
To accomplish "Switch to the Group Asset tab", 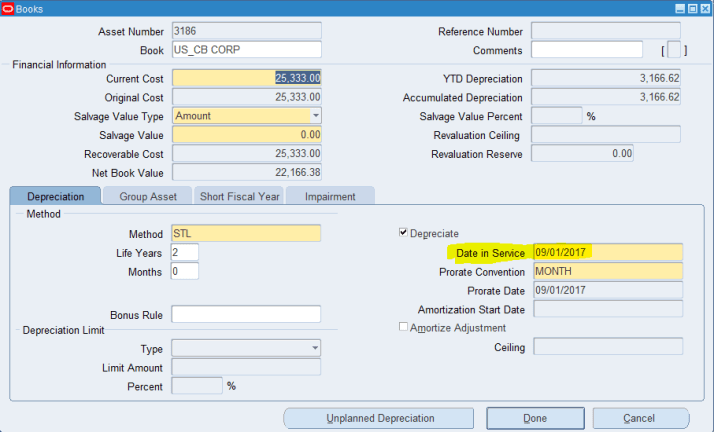I will tap(147, 197).
